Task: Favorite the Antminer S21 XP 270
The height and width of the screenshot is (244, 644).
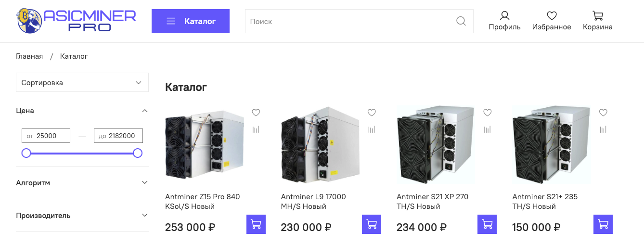Action: [488, 113]
